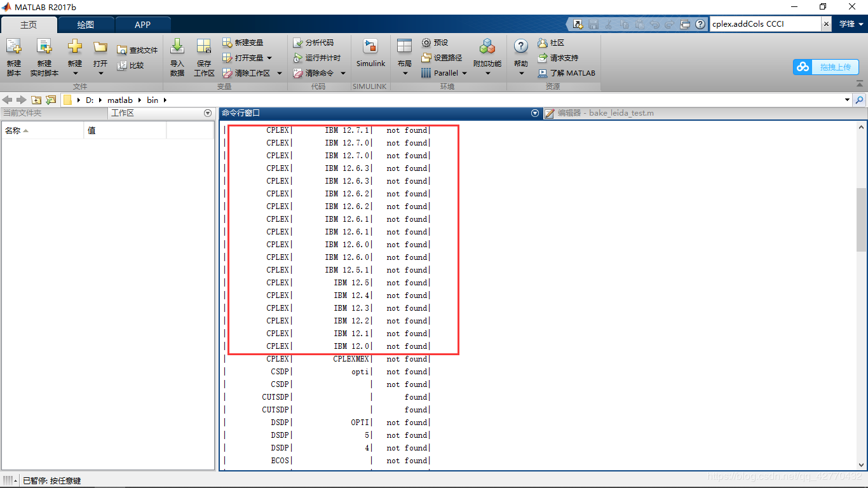Switch to the 绘图 (Plots) tab
This screenshot has height=488, width=868.
click(x=86, y=25)
